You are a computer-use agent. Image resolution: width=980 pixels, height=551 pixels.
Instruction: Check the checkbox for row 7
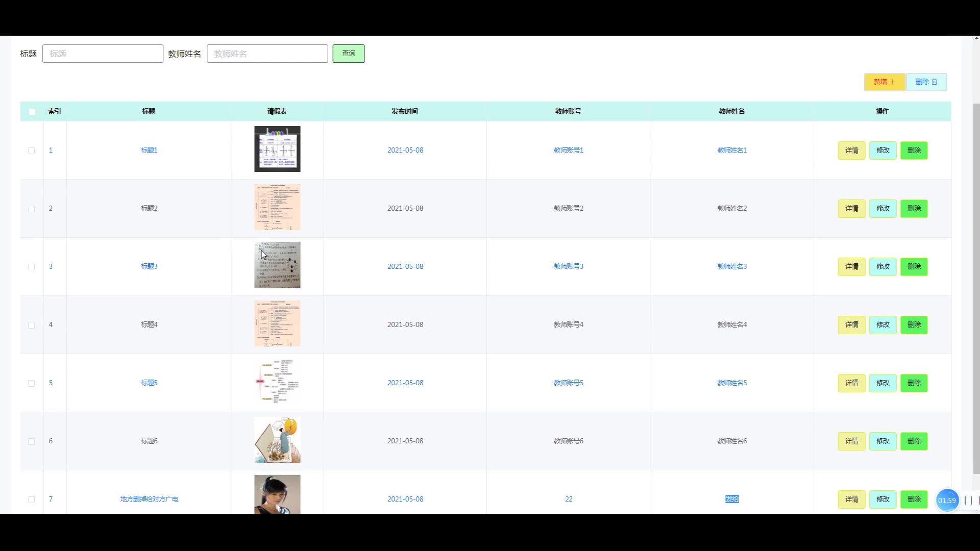[x=32, y=499]
